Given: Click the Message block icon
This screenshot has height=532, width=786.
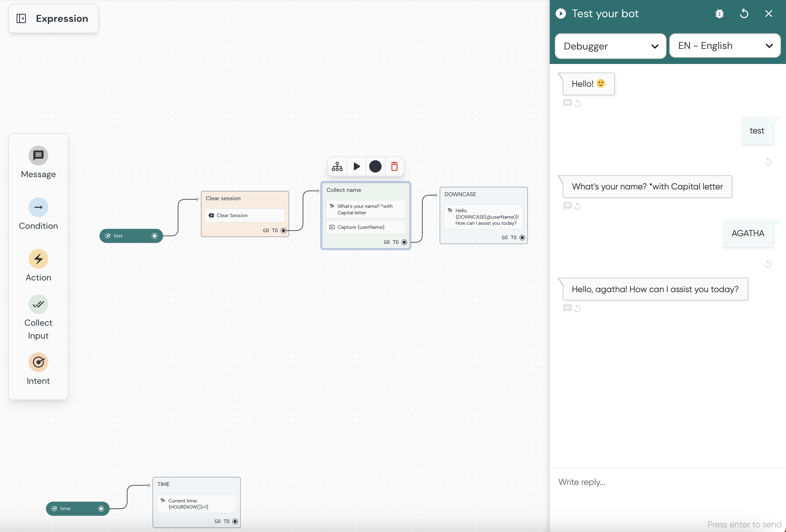Looking at the screenshot, I should [38, 156].
